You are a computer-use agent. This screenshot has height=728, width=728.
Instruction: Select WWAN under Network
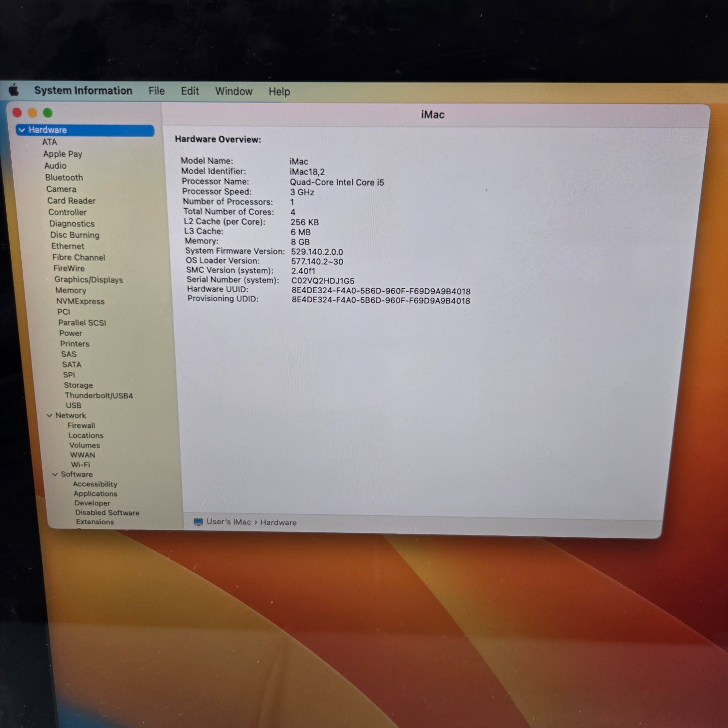click(x=83, y=455)
